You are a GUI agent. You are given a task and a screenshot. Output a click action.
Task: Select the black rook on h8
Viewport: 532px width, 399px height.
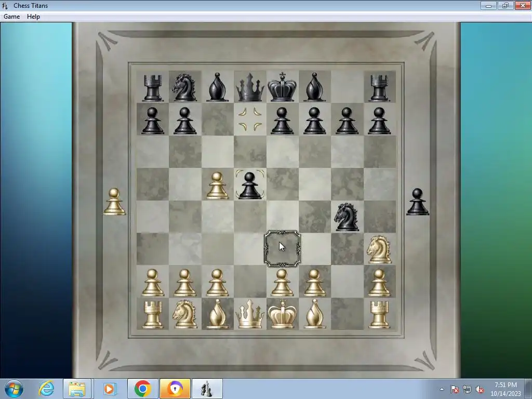(x=379, y=88)
